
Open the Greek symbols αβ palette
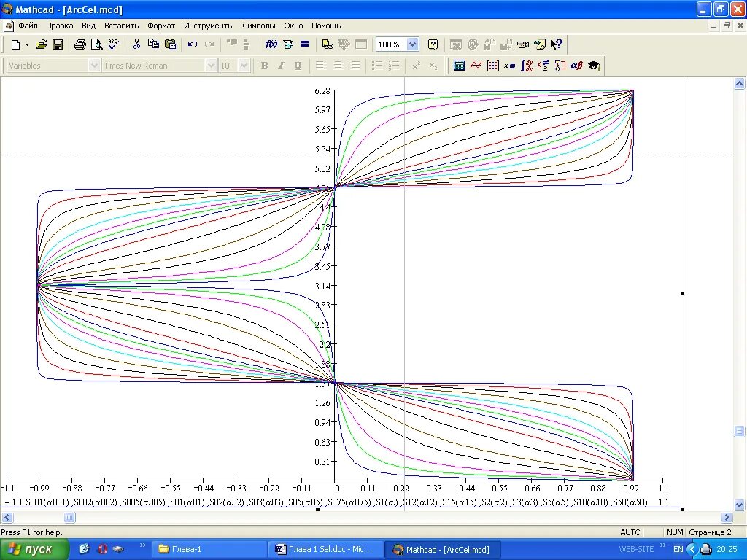(577, 66)
